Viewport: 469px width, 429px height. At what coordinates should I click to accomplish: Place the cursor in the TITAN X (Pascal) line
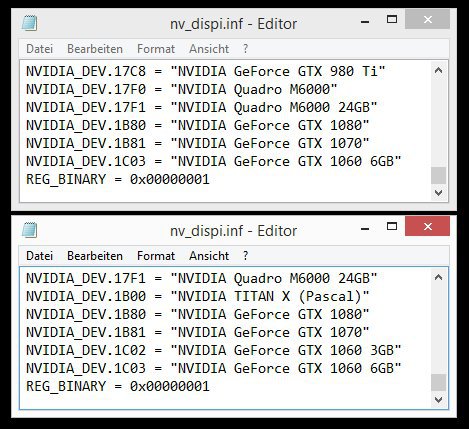pyautogui.click(x=198, y=296)
